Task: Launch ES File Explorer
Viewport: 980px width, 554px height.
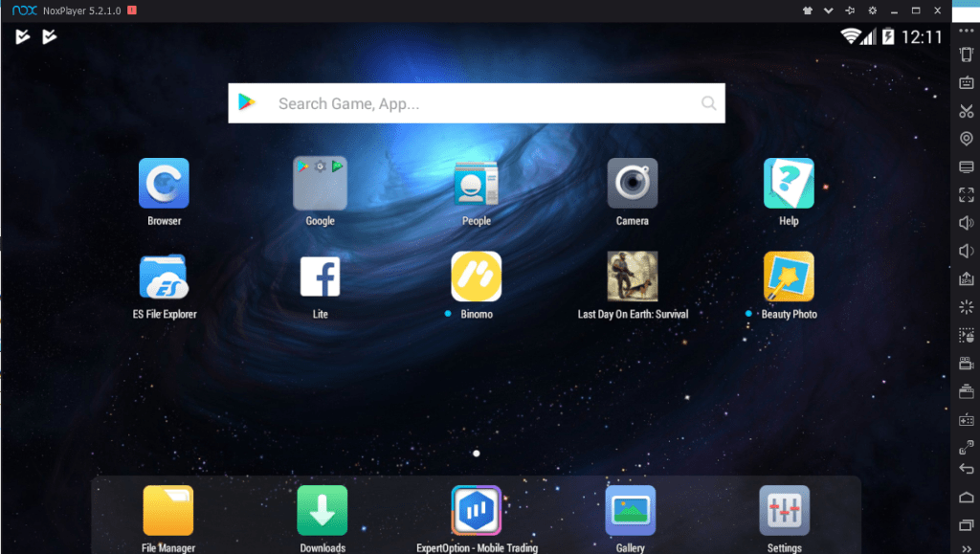Action: (164, 277)
